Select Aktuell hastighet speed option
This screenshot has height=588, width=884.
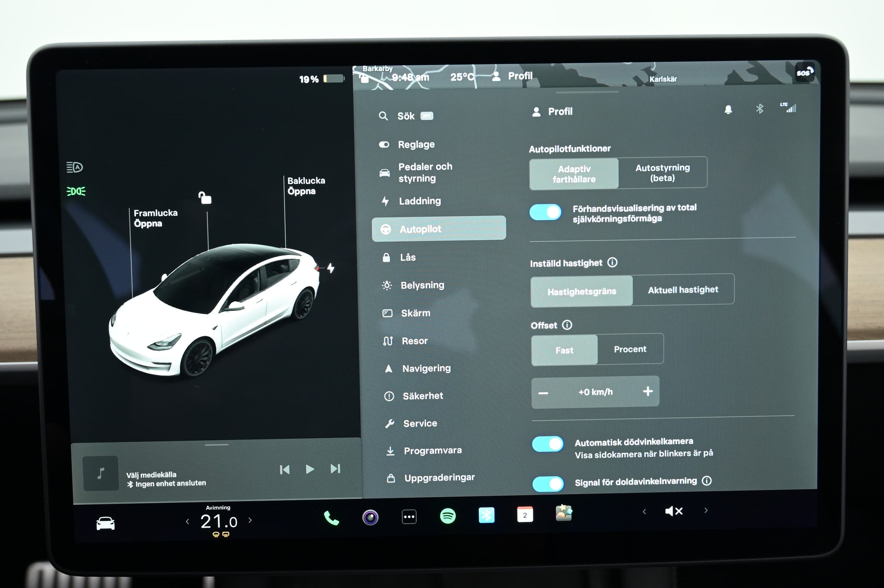(x=682, y=290)
